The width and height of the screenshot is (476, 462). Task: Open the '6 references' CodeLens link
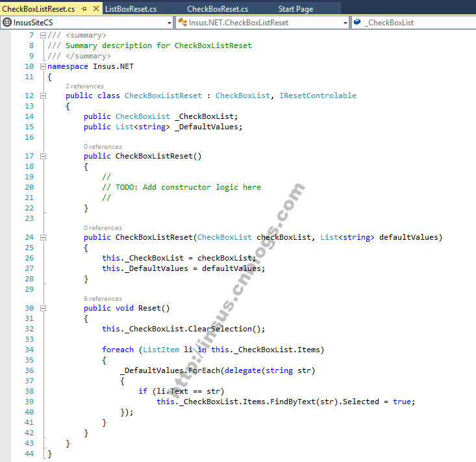[103, 299]
